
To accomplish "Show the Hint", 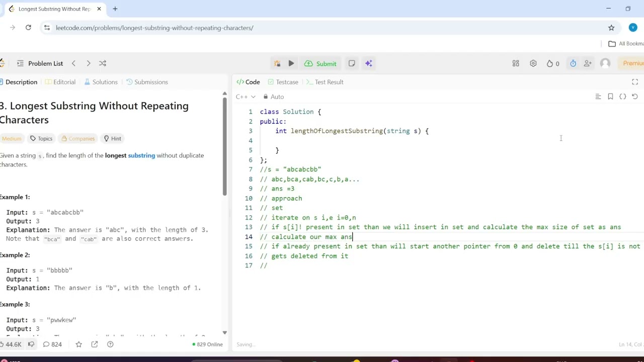I will (112, 138).
